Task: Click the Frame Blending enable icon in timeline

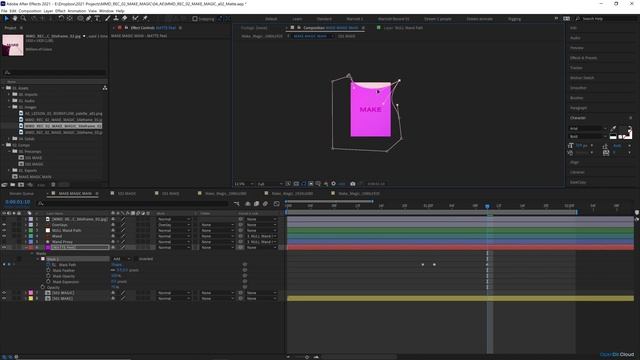Action: (x=256, y=204)
